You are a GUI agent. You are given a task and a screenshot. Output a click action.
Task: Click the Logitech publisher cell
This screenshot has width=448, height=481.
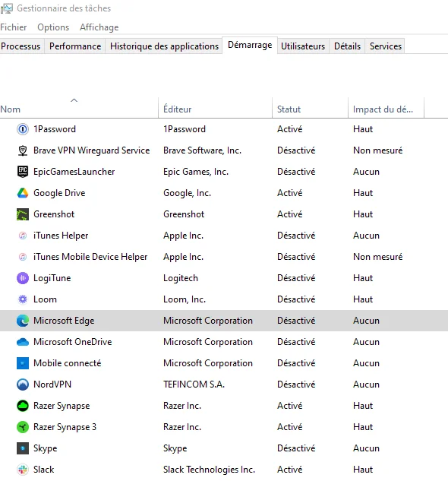181,278
